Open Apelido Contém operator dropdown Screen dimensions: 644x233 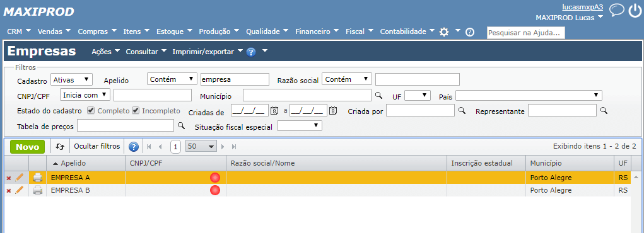click(x=172, y=79)
